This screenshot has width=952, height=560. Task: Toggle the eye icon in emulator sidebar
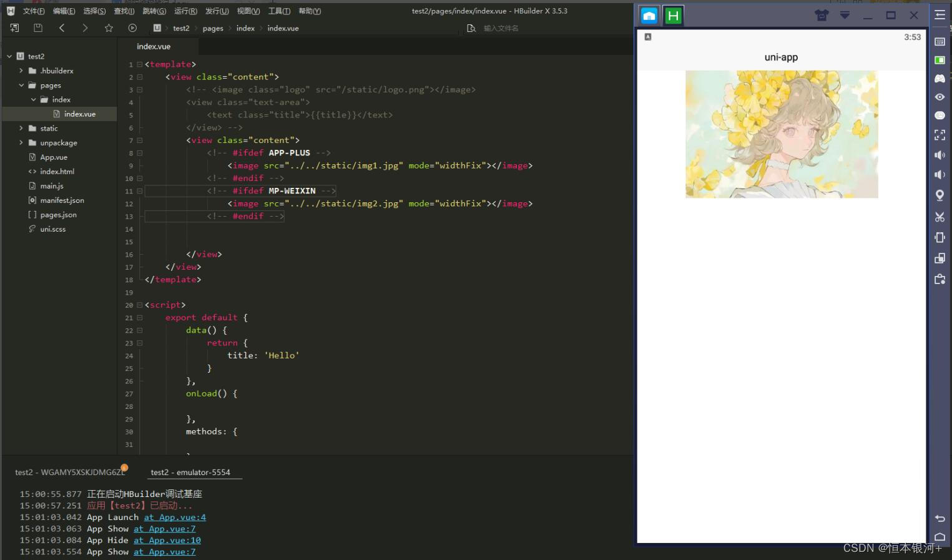pos(940,97)
